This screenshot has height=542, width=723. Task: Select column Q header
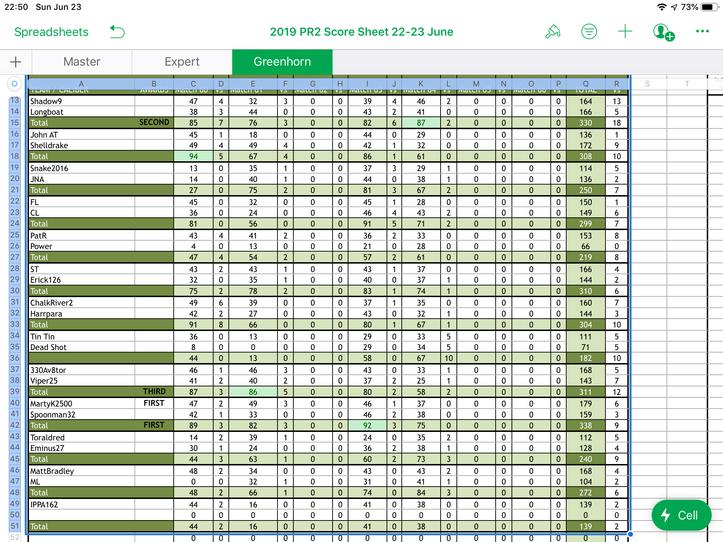585,84
